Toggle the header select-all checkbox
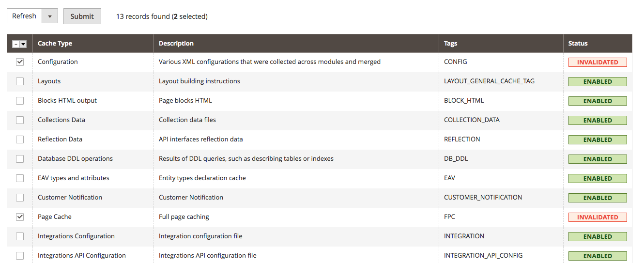 pos(16,44)
